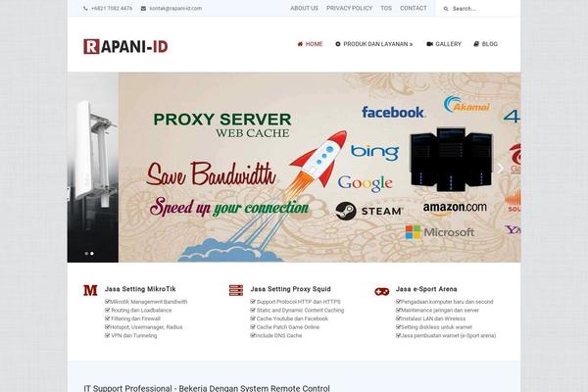The height and width of the screenshot is (392, 588).
Task: Select the first slider dot indicator
Action: pos(86,254)
